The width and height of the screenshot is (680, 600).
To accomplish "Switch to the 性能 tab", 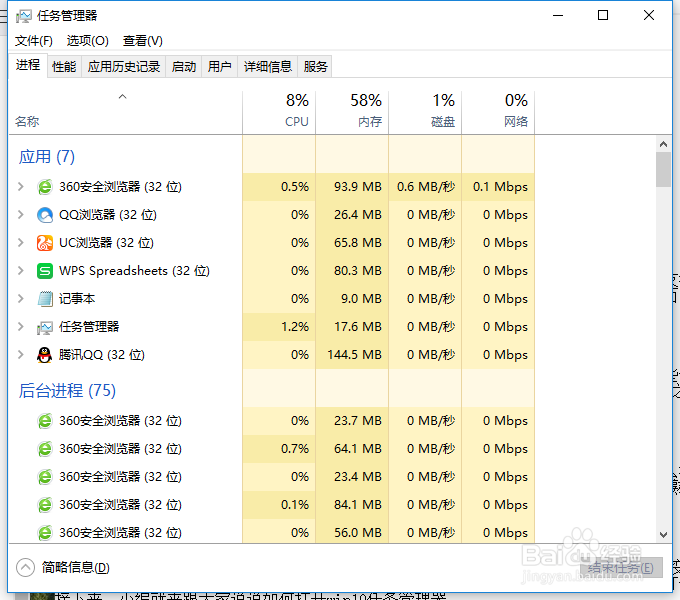I will [64, 67].
